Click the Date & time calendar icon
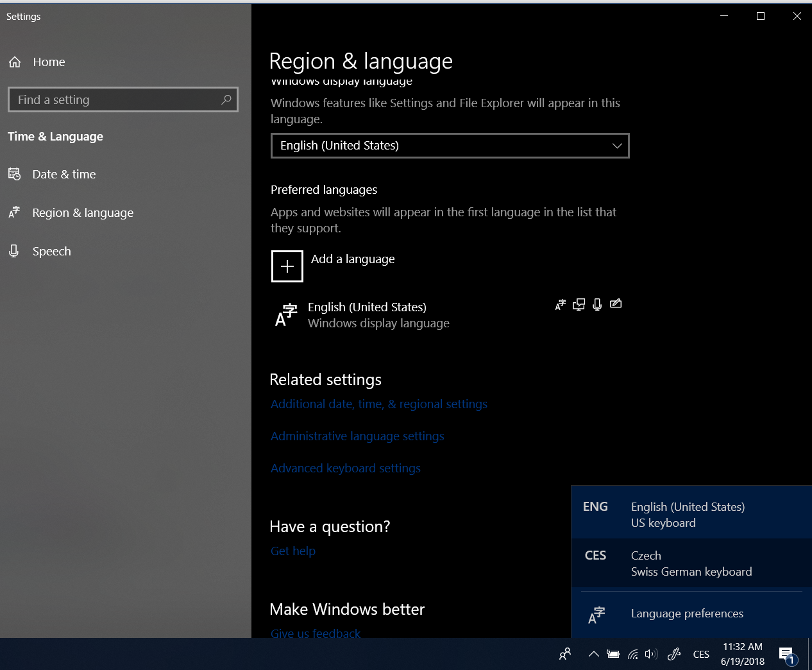This screenshot has width=812, height=670. [x=14, y=174]
